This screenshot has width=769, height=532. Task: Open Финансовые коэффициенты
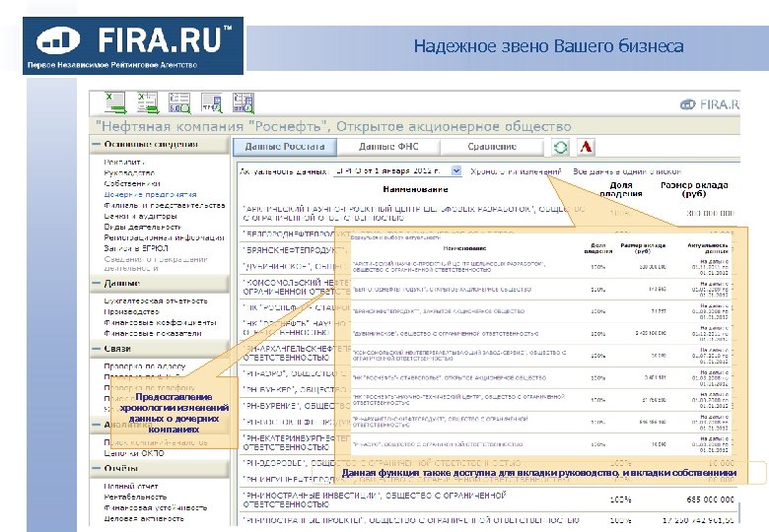(160, 322)
